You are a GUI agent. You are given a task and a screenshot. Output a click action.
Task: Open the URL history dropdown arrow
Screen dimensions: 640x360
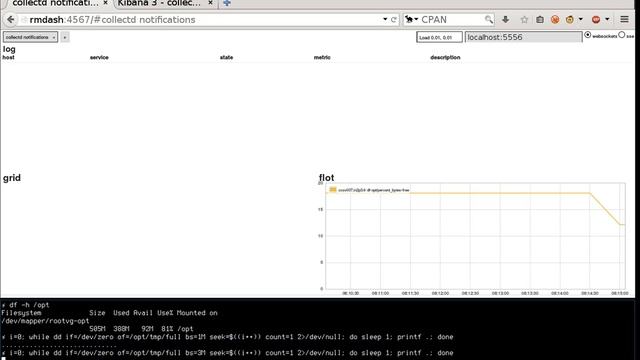pyautogui.click(x=385, y=20)
